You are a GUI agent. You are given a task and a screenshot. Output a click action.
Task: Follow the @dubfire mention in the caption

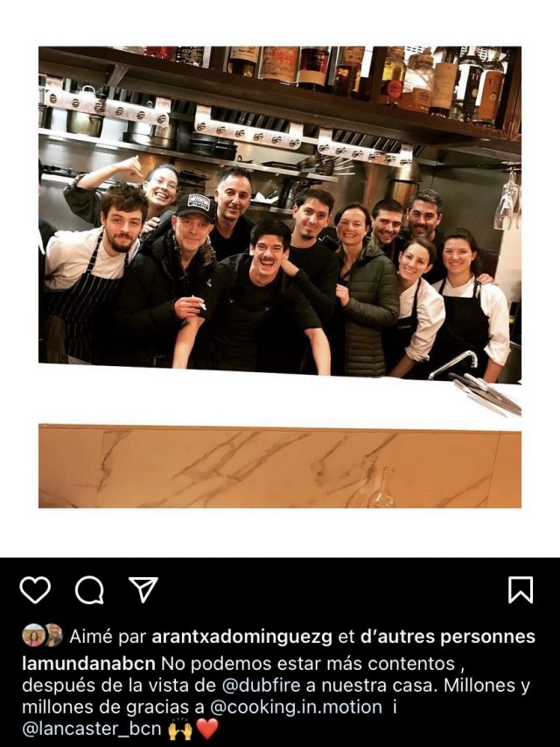(x=261, y=685)
